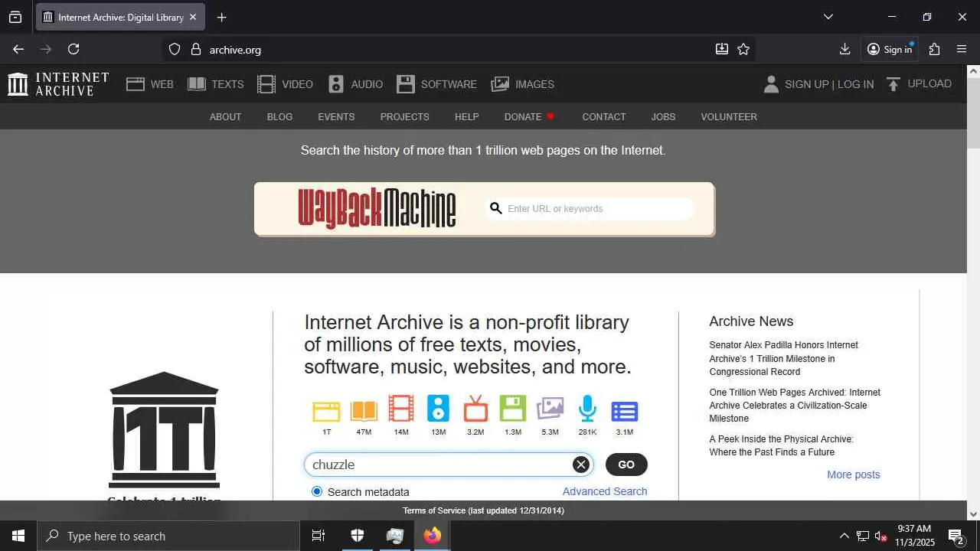Open the Images media section
Screen dimensions: 980x551
point(522,84)
